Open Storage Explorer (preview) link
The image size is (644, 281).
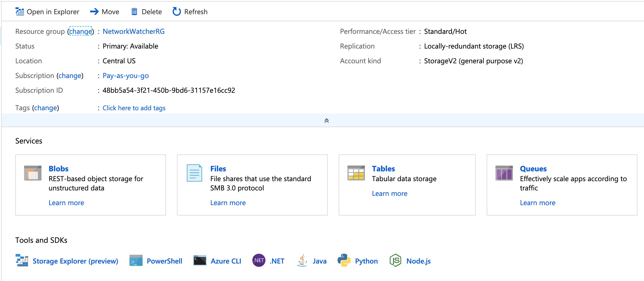point(75,261)
